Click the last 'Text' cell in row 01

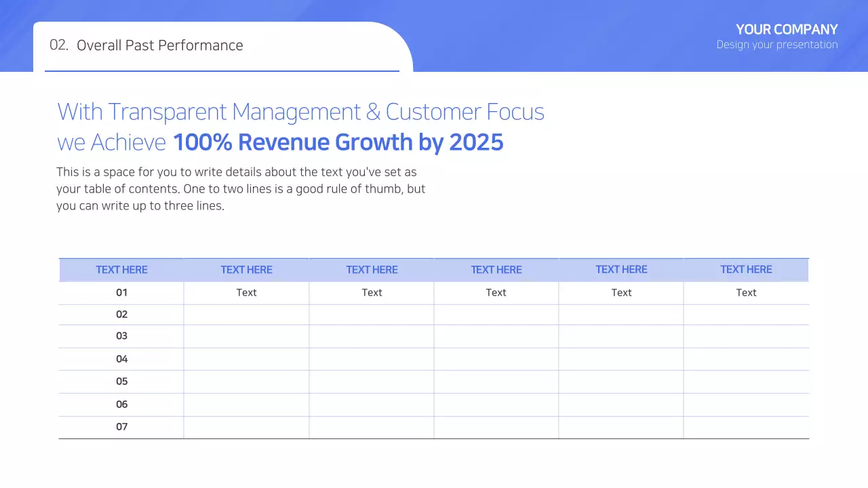pos(746,292)
